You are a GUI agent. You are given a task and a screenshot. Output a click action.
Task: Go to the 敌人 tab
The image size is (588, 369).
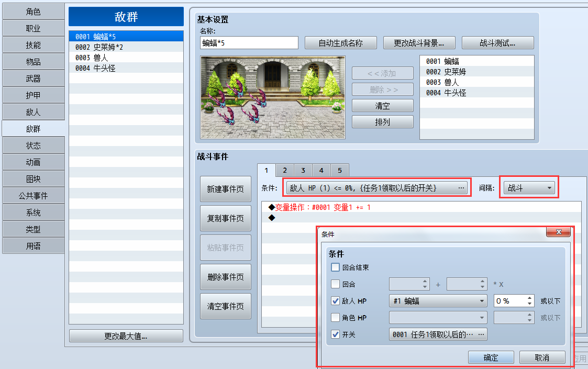34,112
